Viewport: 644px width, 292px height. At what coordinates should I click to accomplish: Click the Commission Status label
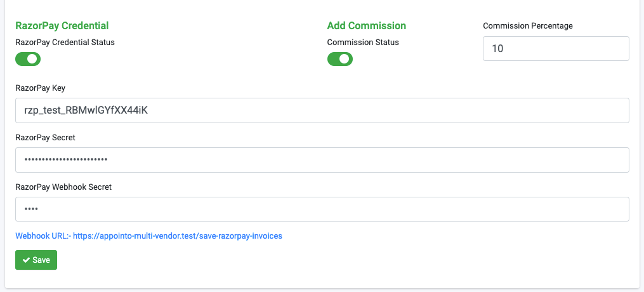pos(363,43)
